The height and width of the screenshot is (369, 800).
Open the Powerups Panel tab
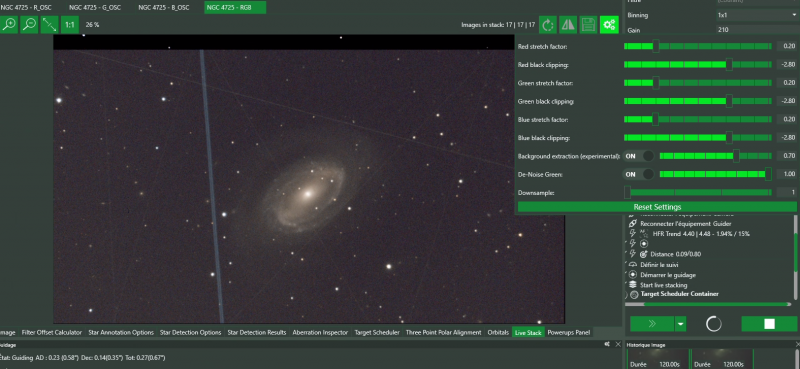569,332
